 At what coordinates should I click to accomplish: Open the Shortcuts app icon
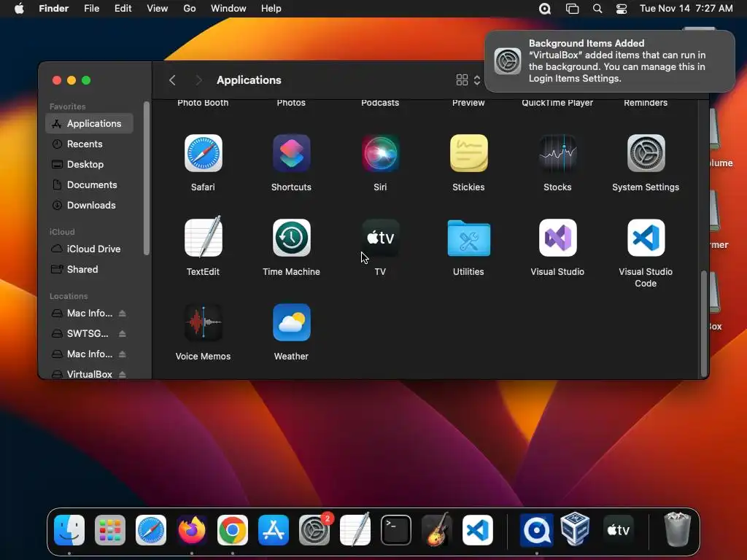pos(292,153)
